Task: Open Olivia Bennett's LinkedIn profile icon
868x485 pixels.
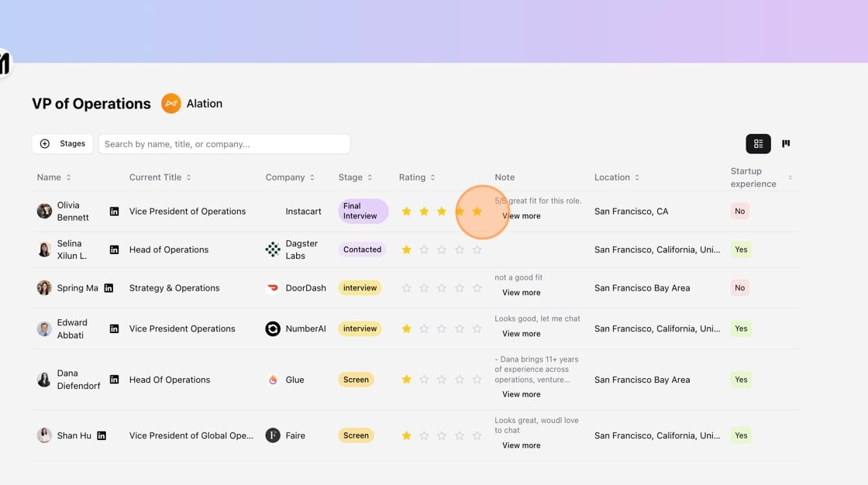Action: (114, 212)
